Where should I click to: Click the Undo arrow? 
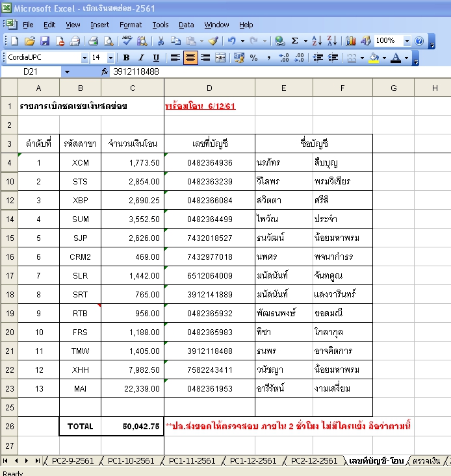tap(232, 41)
